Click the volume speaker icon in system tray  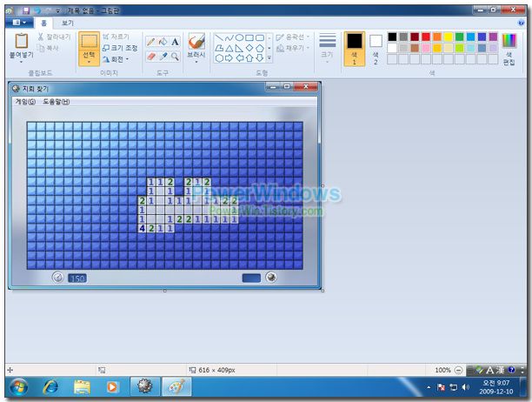tap(466, 387)
